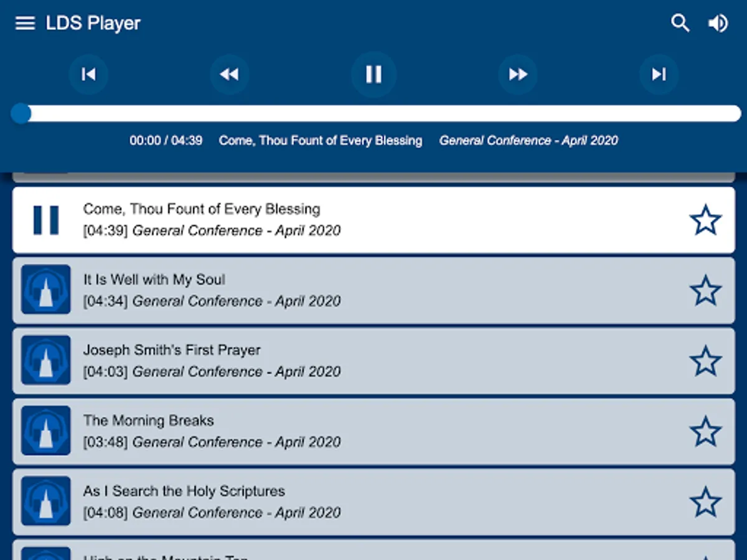Screen dimensions: 747x560
Task: Open the search icon in header
Action: [x=680, y=24]
